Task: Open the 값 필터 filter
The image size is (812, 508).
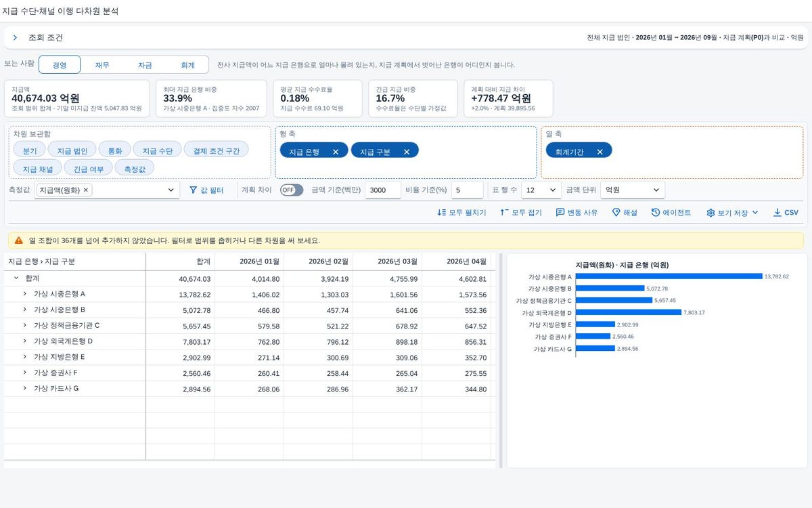Action: 206,190
